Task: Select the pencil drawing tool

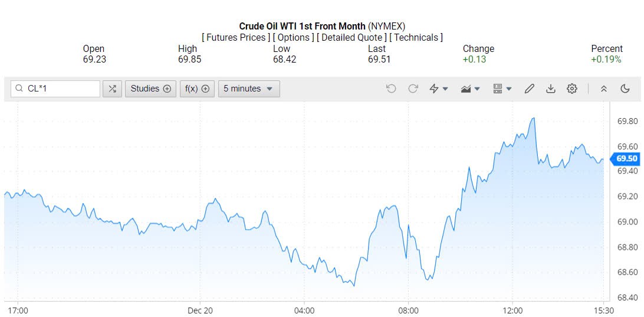Action: (529, 89)
